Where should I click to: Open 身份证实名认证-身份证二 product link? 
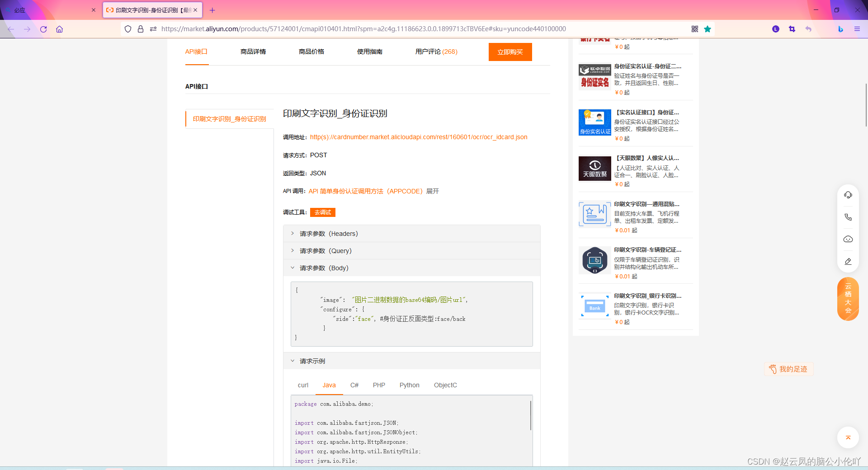647,66
